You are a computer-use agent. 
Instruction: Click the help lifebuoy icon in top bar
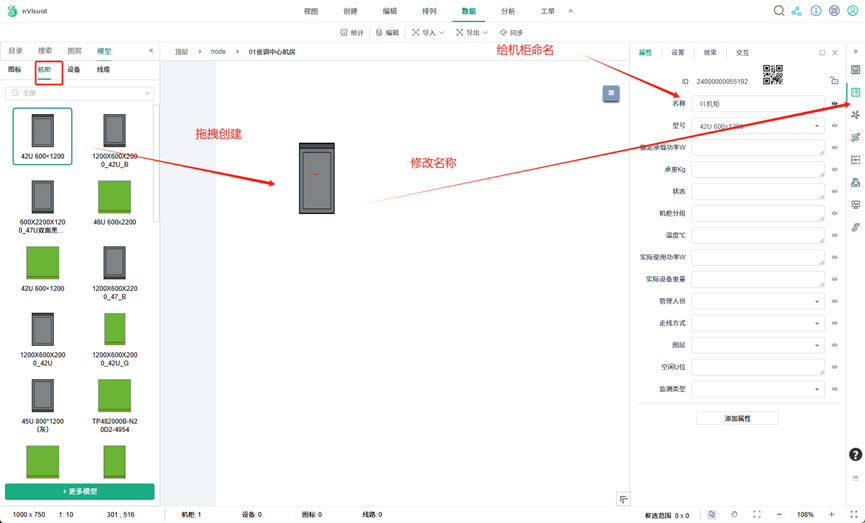(x=834, y=10)
